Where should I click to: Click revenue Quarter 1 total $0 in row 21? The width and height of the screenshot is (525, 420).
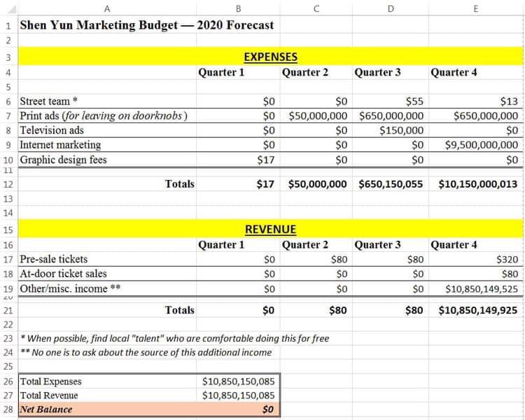click(x=269, y=310)
